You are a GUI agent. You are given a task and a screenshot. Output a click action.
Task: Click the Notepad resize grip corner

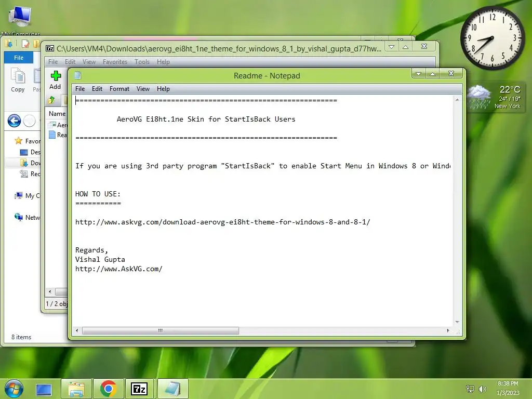[x=458, y=332]
